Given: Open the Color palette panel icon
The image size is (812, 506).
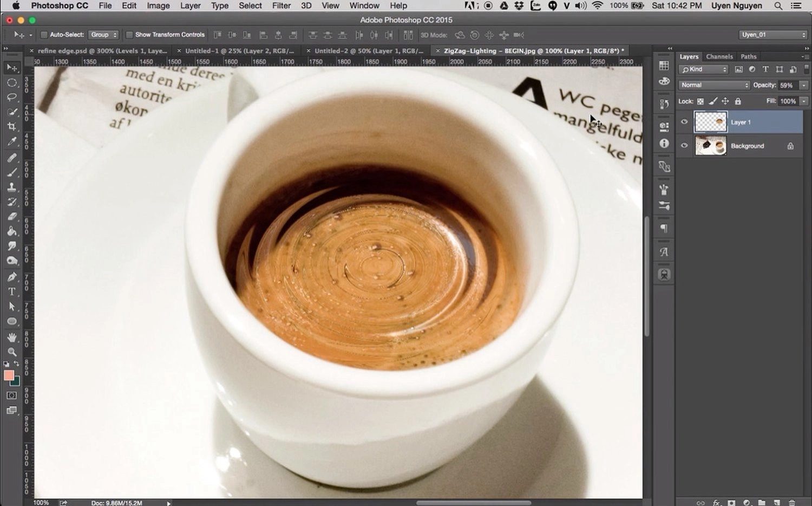Looking at the screenshot, I should pos(664,81).
